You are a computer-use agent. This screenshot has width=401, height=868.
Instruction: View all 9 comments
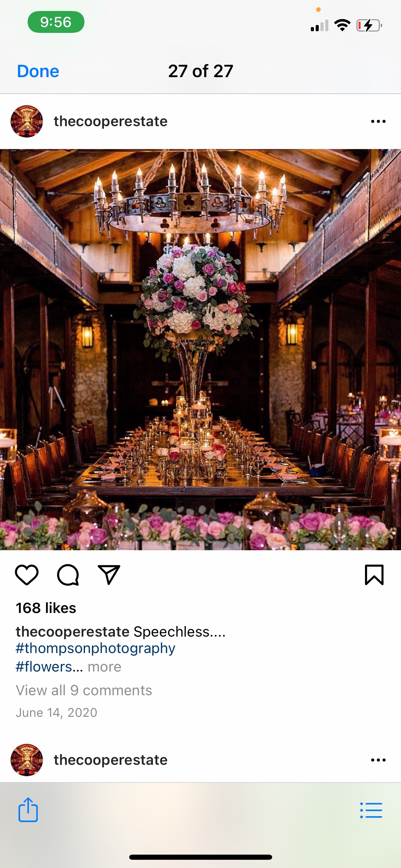click(84, 690)
